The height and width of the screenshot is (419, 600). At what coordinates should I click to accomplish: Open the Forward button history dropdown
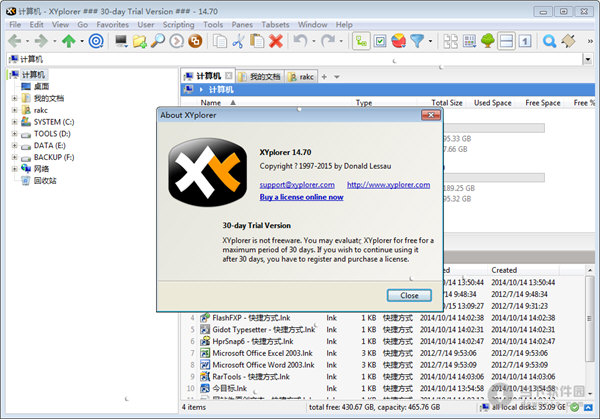tap(54, 41)
